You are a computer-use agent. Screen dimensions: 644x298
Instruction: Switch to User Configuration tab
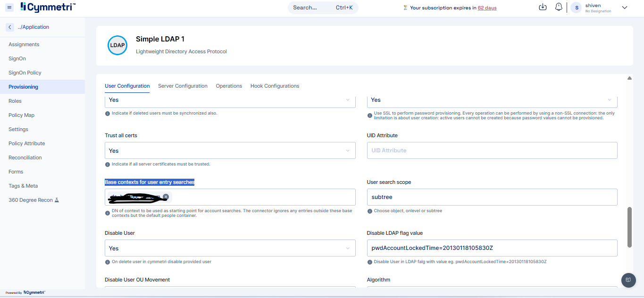127,86
